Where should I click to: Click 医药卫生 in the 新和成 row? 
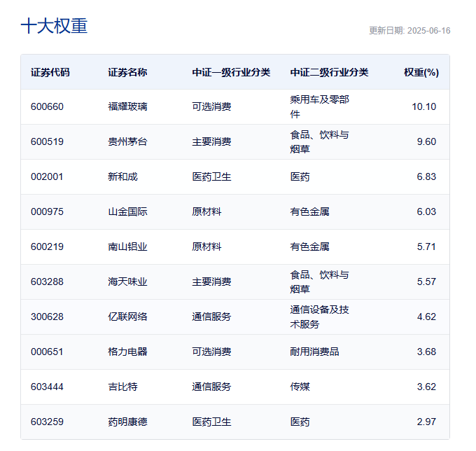(211, 176)
